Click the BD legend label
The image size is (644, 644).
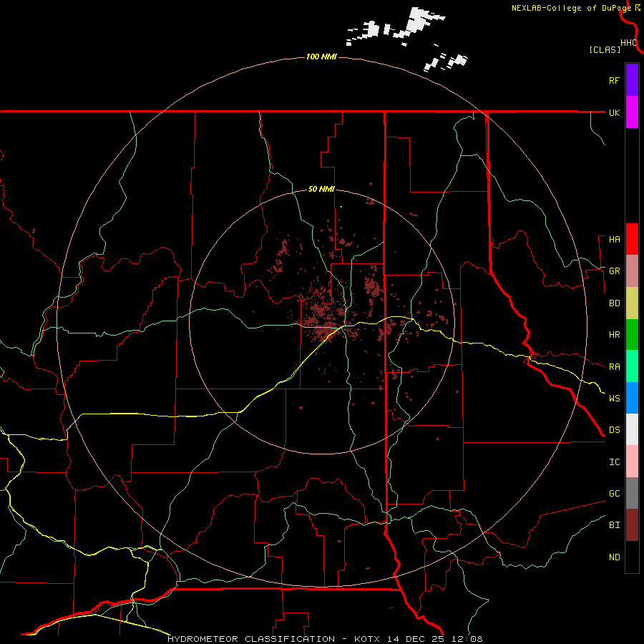pos(614,303)
